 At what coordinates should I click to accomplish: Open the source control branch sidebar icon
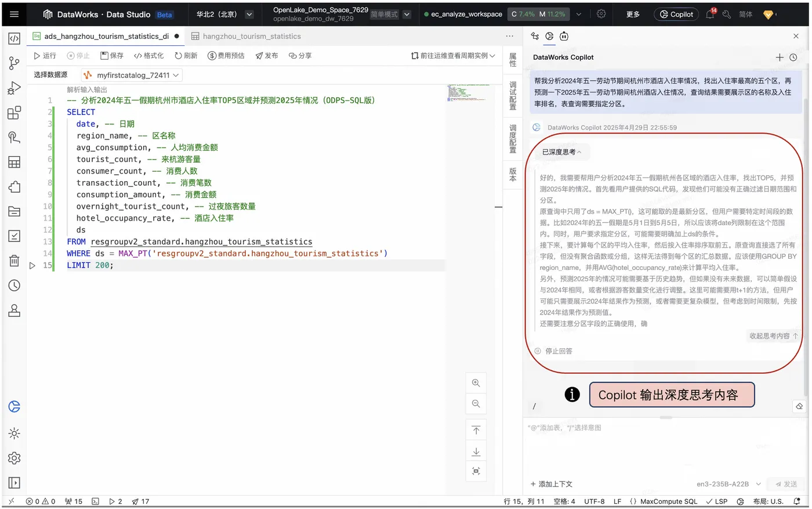pos(14,63)
